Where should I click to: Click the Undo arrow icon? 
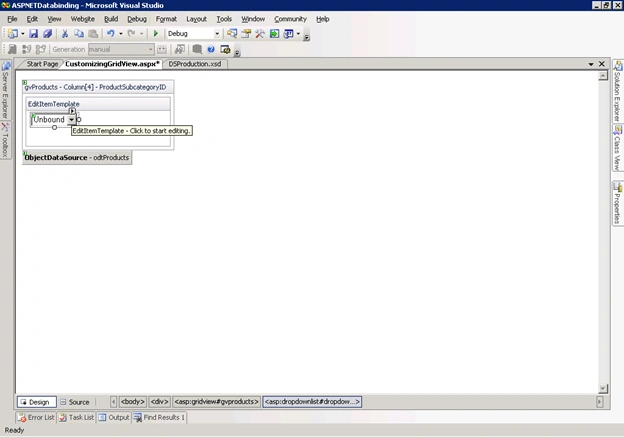pos(111,34)
